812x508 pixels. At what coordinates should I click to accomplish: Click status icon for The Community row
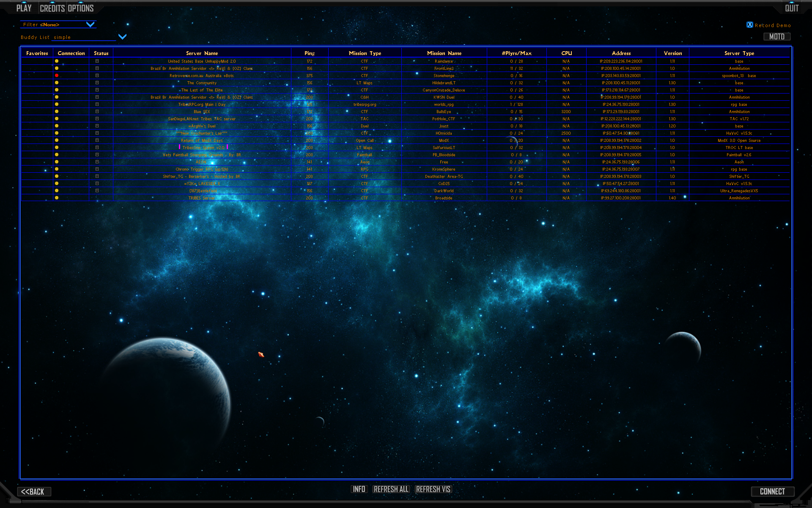point(97,83)
